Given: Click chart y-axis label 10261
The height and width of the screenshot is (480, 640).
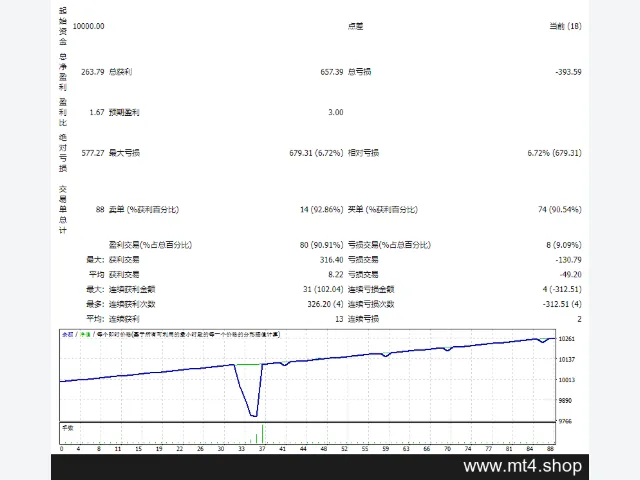Looking at the screenshot, I should (x=566, y=339).
